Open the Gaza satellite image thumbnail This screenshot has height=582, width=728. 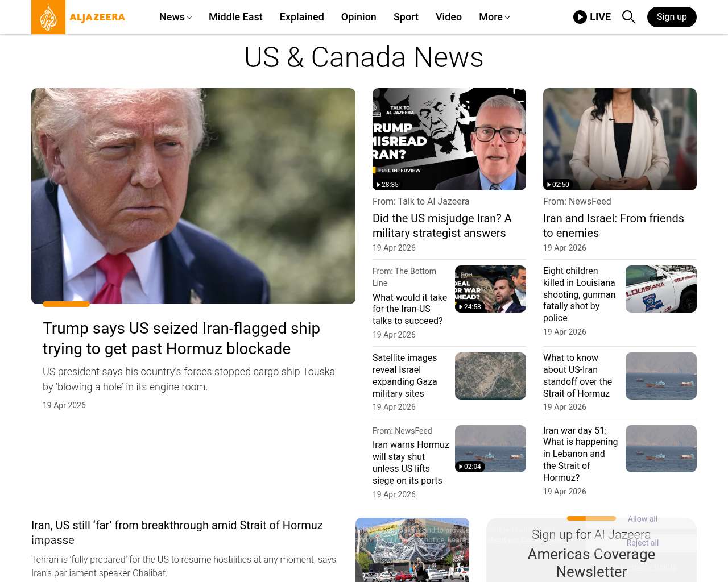(x=490, y=376)
